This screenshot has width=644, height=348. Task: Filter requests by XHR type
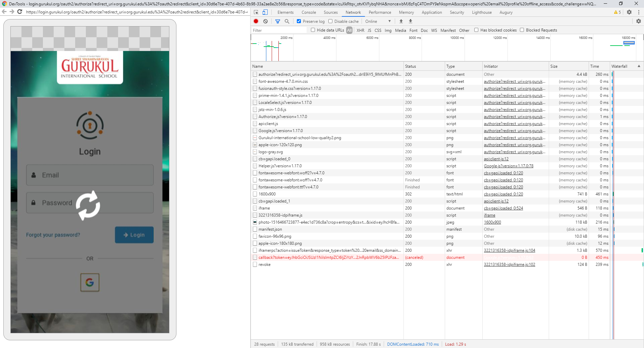(x=360, y=30)
